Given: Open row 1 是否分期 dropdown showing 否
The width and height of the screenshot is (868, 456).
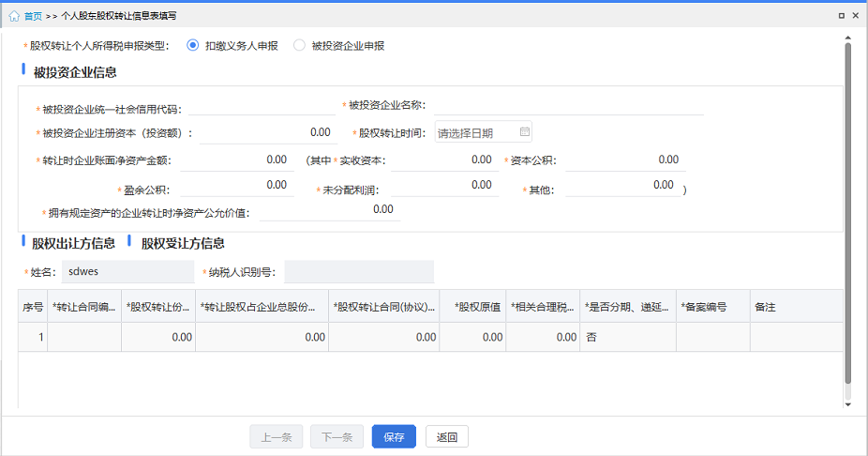Looking at the screenshot, I should 628,337.
